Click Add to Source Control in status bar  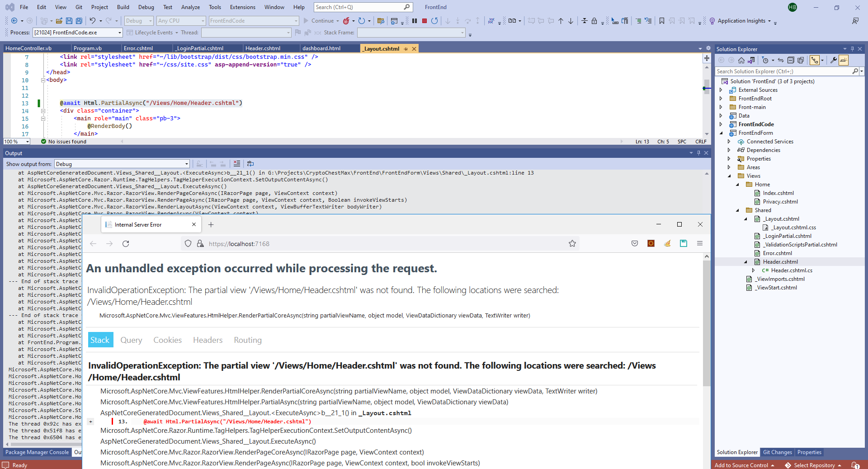point(745,465)
